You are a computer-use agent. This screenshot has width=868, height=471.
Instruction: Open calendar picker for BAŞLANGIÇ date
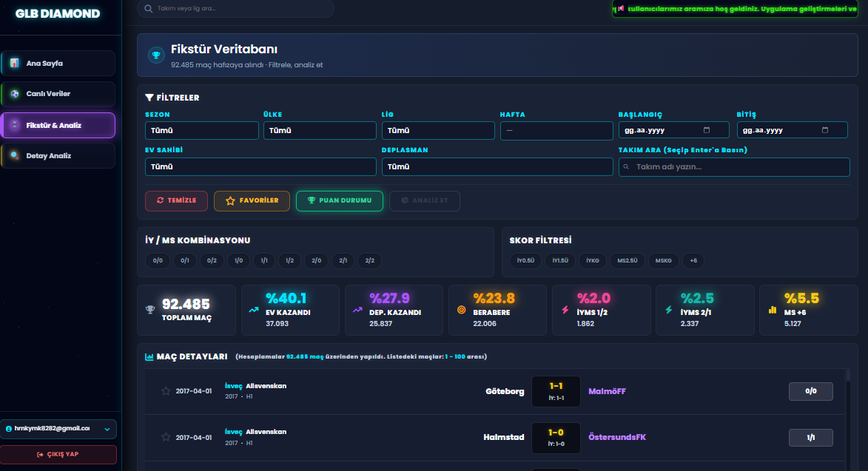pyautogui.click(x=707, y=130)
